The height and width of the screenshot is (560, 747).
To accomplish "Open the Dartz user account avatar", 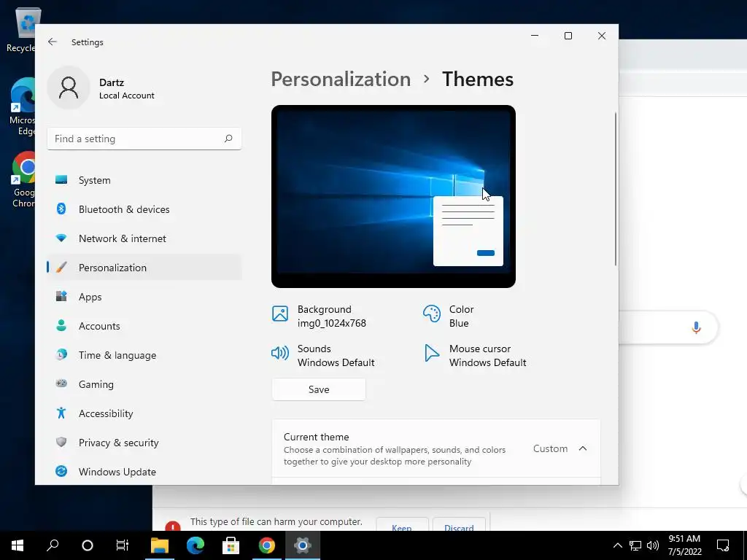I will 69,87.
